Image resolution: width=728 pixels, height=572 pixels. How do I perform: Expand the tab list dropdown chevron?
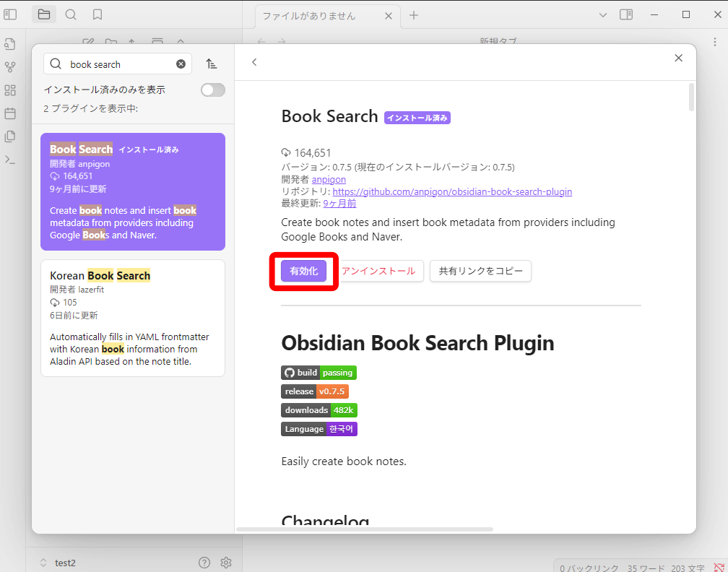(603, 15)
